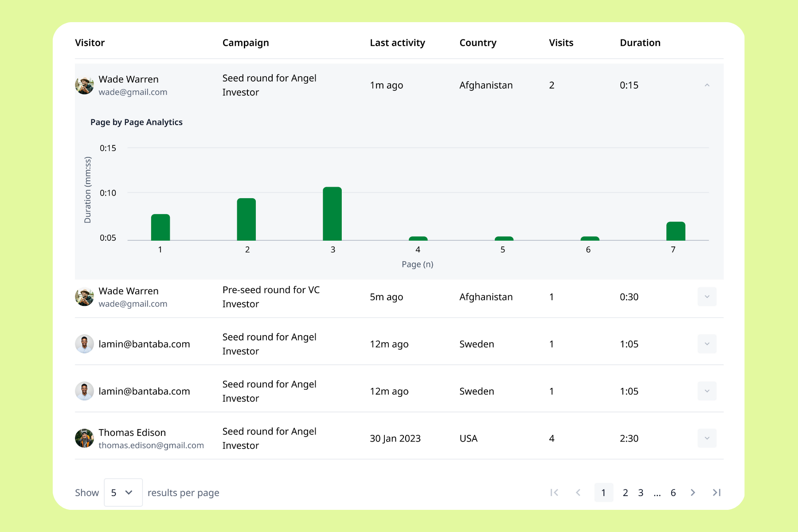Sort by the Duration column header
Viewport: 798px width, 532px height.
tap(640, 43)
